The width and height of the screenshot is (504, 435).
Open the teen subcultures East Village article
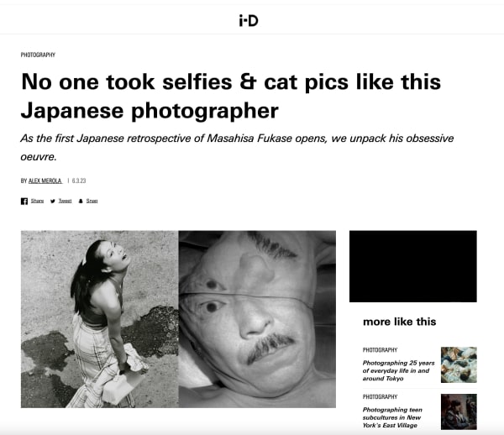coord(392,417)
